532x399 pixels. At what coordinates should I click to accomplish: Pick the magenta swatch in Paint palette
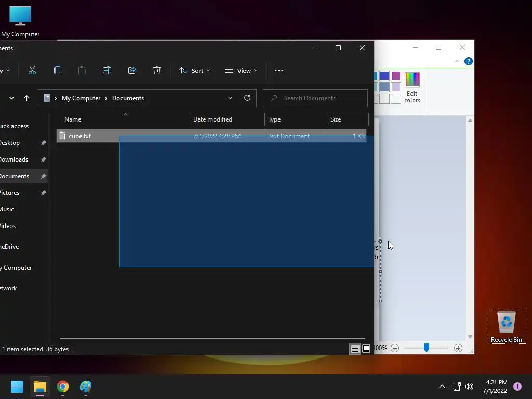396,76
